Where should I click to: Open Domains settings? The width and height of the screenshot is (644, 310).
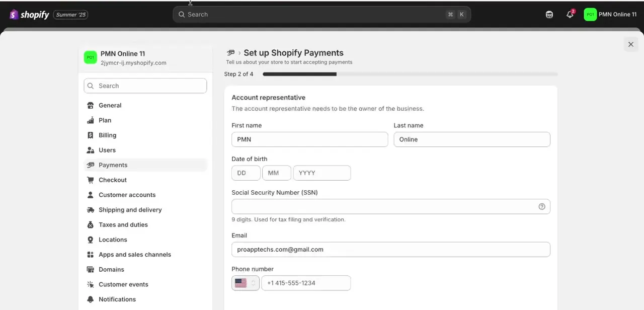pos(145,270)
